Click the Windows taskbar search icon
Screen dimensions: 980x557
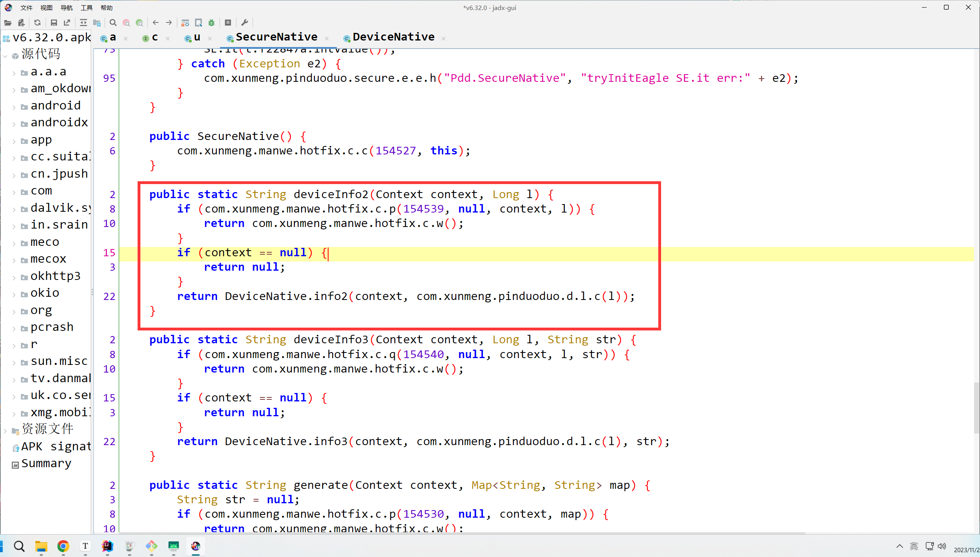(x=19, y=546)
